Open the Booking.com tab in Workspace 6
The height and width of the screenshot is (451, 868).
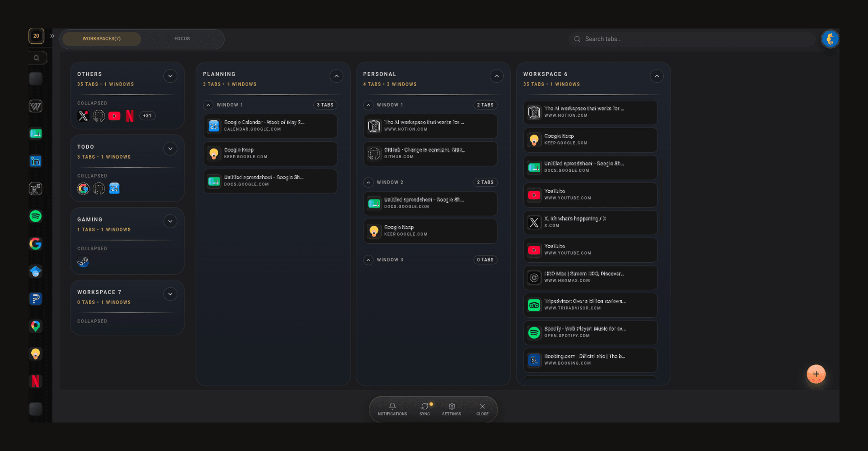pyautogui.click(x=590, y=360)
